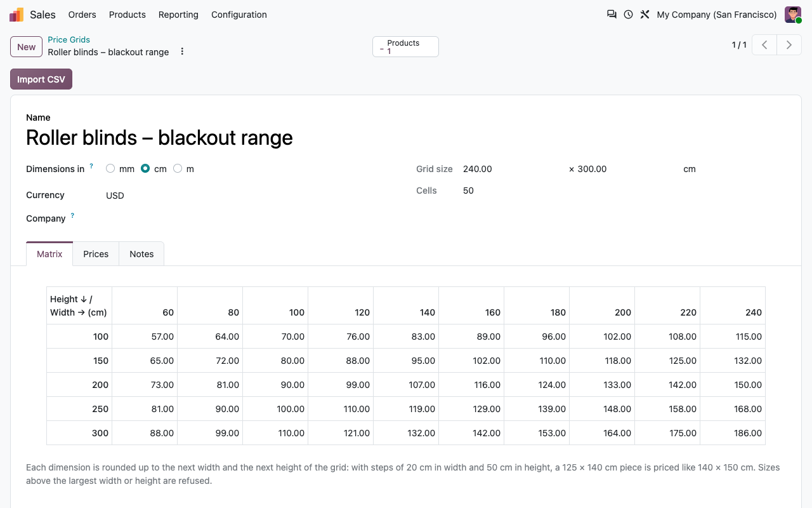812x508 pixels.
Task: Open the discuss messages icon
Action: point(612,15)
